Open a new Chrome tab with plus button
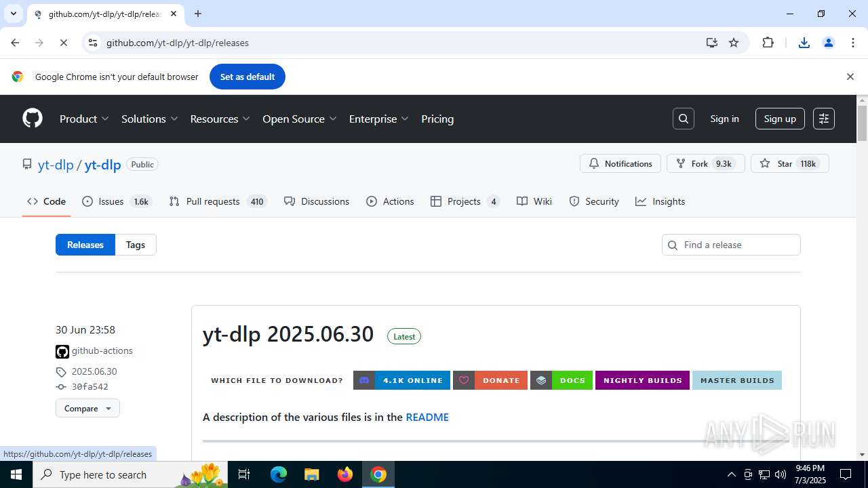This screenshot has height=488, width=868. [198, 14]
